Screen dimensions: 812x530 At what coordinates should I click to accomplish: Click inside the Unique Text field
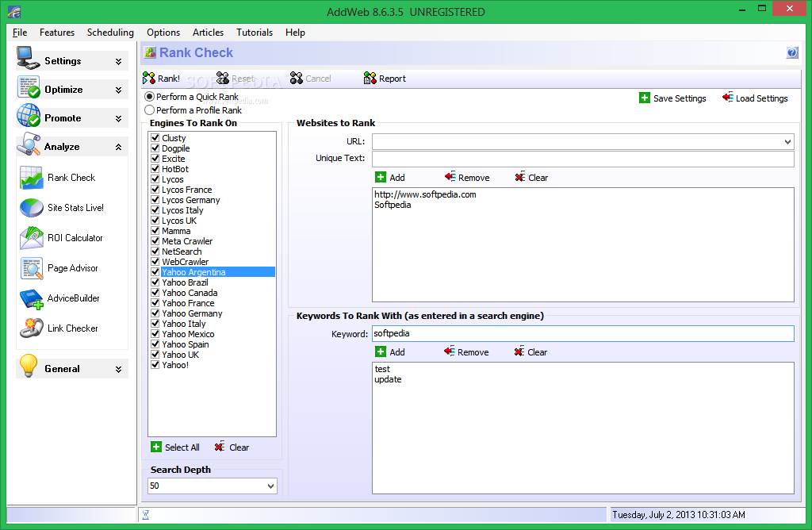pyautogui.click(x=583, y=159)
